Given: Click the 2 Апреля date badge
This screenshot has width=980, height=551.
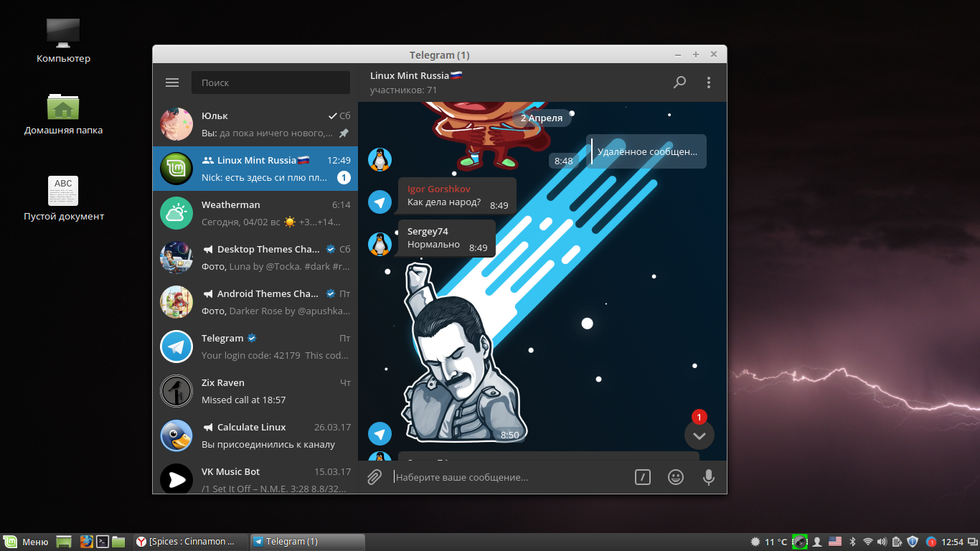Looking at the screenshot, I should (542, 118).
